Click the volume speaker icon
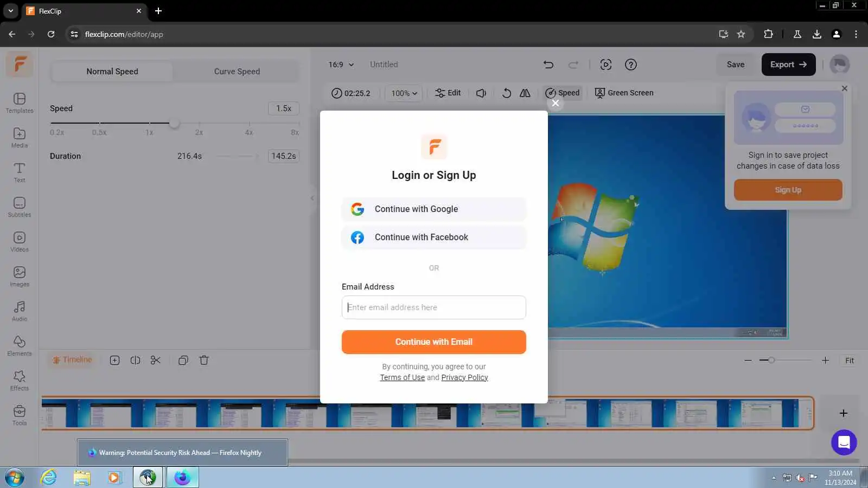The width and height of the screenshot is (868, 488). click(x=481, y=93)
